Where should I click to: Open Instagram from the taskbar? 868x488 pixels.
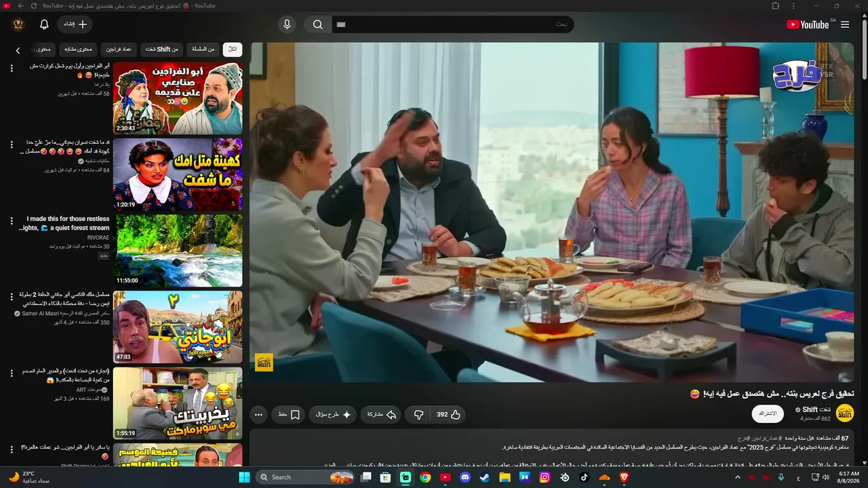(x=545, y=477)
